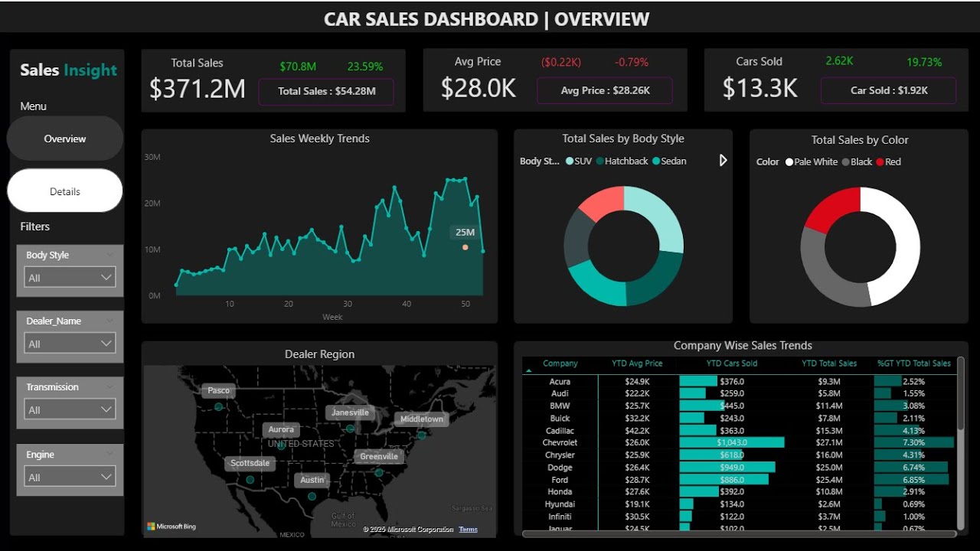Select the Scottsdale dealer label
This screenshot has height=551, width=980.
tap(250, 463)
